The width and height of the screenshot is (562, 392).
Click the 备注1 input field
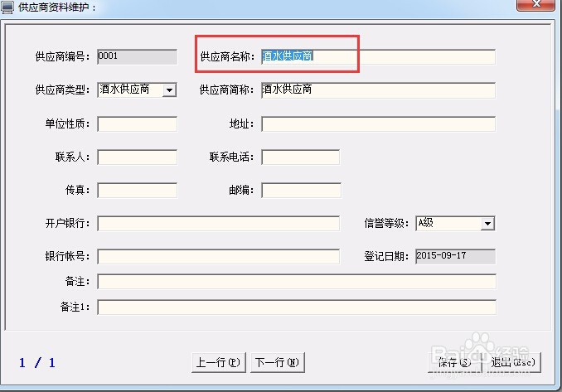[x=297, y=307]
